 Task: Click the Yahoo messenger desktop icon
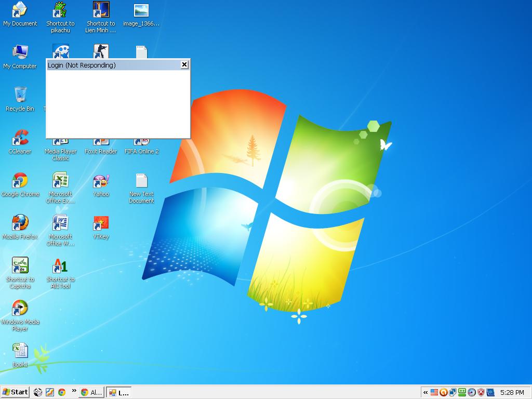101,181
